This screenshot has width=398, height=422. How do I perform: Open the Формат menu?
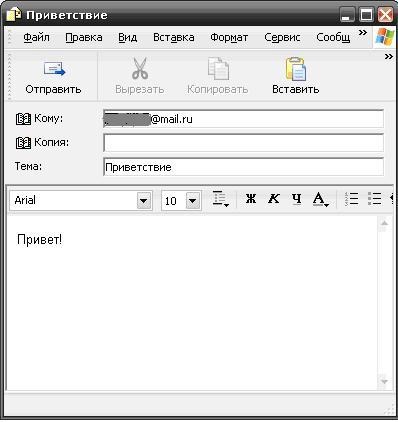point(229,37)
